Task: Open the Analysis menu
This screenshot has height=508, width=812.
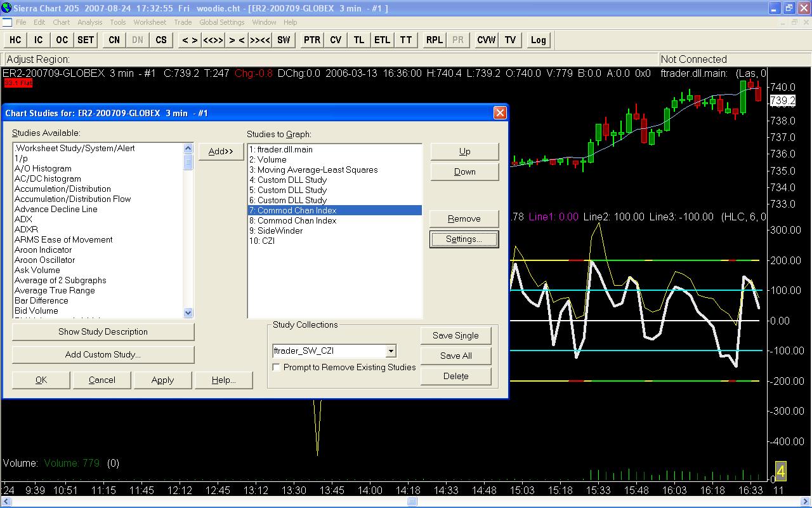Action: 89,22
